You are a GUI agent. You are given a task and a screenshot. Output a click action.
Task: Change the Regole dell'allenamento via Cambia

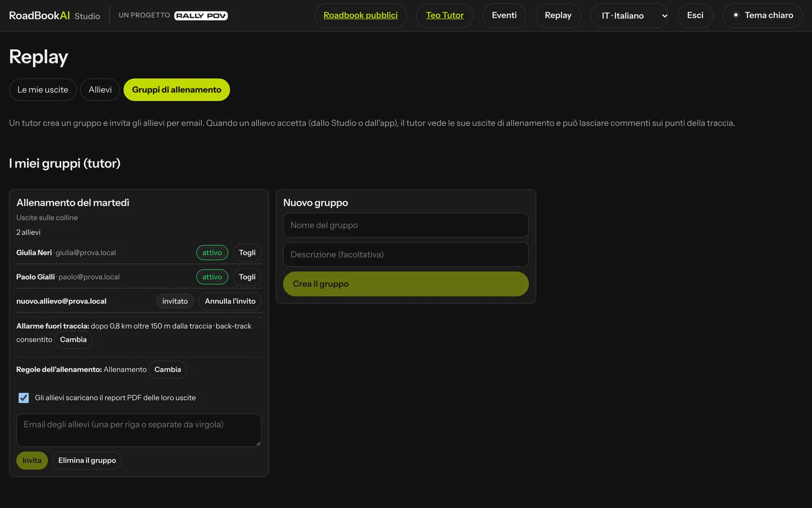[x=167, y=370]
